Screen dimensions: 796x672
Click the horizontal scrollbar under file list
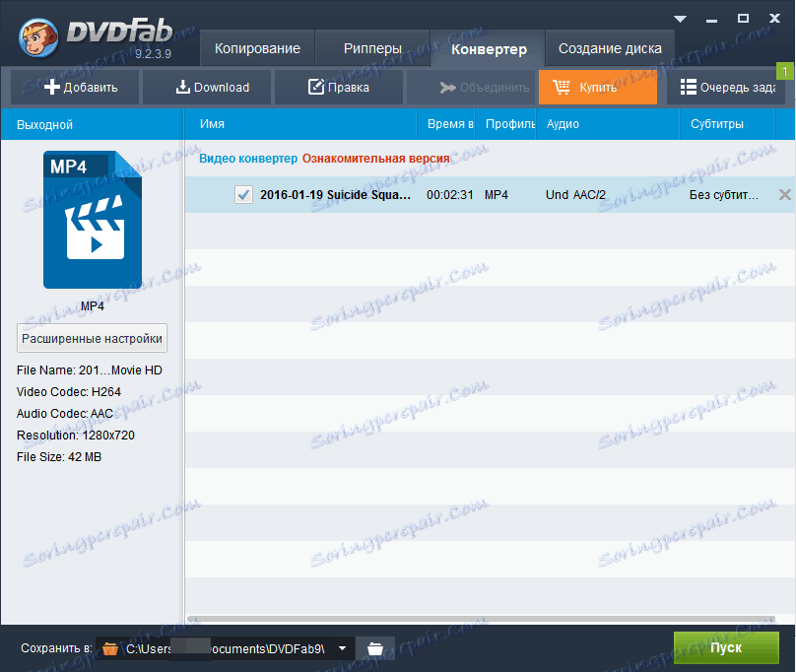pyautogui.click(x=481, y=619)
